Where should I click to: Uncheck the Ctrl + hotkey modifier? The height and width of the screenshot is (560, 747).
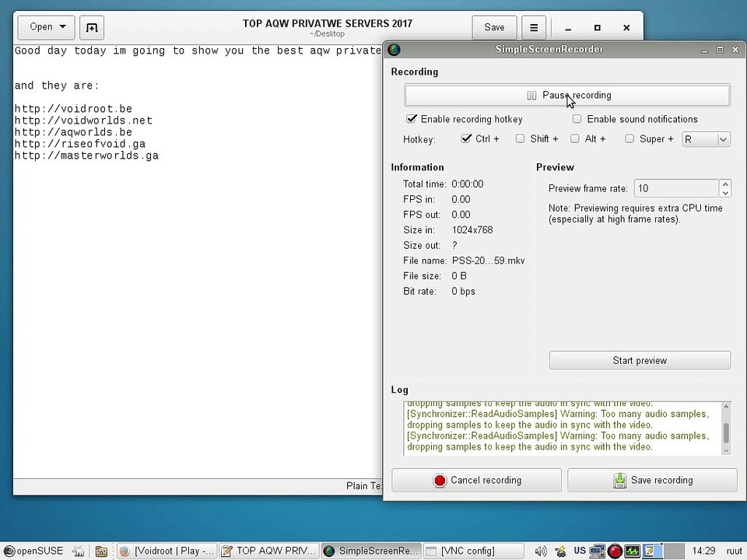pos(466,138)
